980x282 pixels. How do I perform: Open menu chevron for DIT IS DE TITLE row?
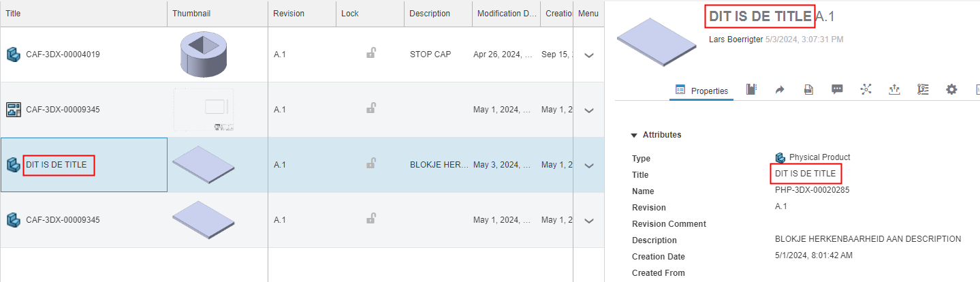[x=589, y=166]
